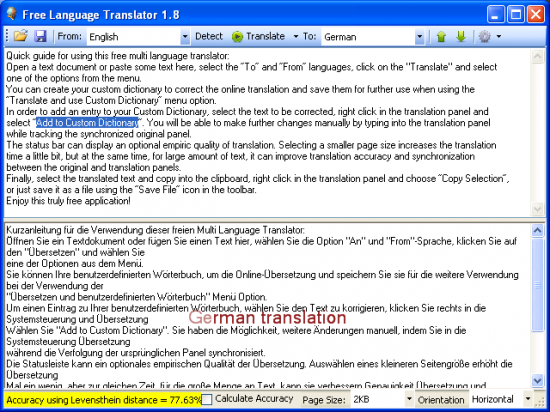Enable the Calculate Accuracy checkbox
Viewport: 550px width, 412px height.
tap(207, 399)
